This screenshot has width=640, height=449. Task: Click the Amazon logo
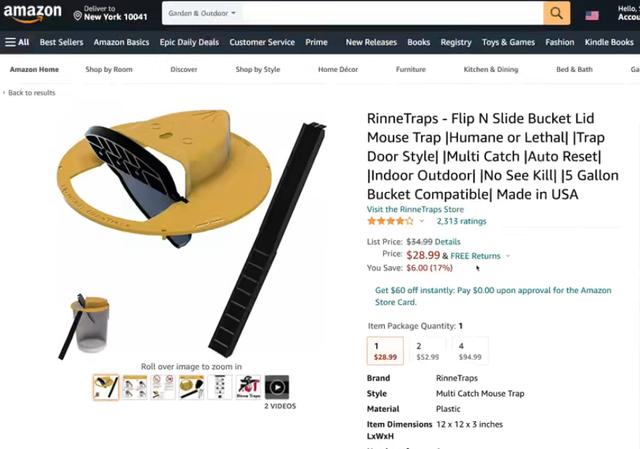[33, 13]
